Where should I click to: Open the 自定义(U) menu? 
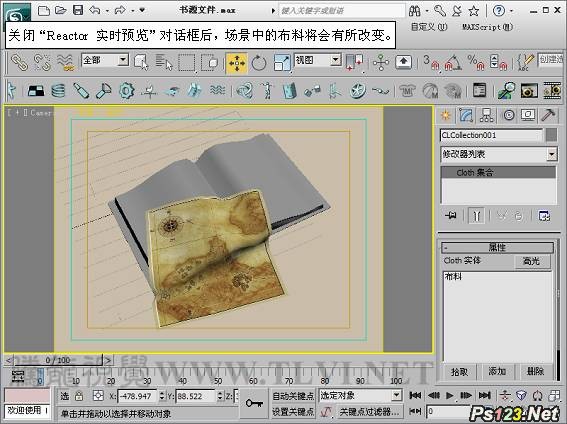(429, 27)
